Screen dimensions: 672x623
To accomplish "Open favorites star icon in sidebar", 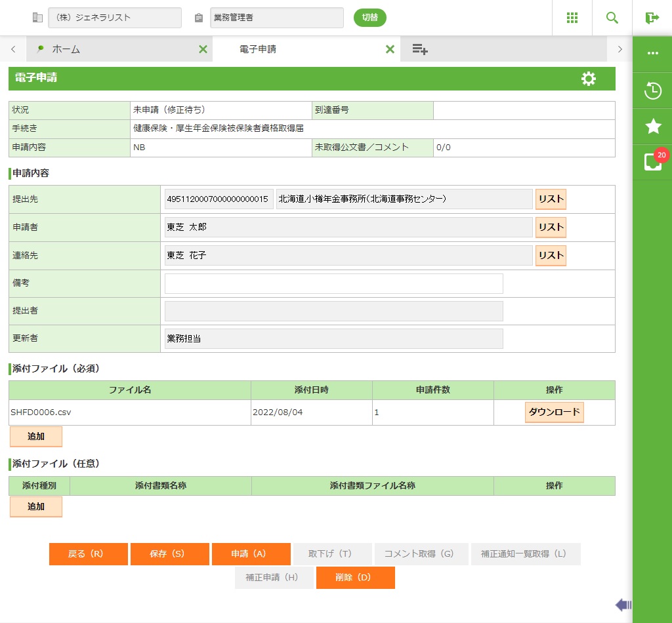I will pos(652,127).
